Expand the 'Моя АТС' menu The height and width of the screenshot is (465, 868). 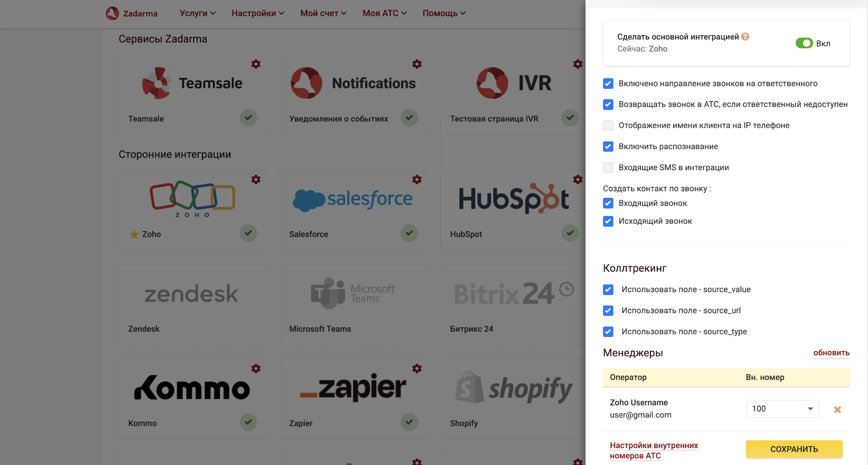(x=385, y=13)
